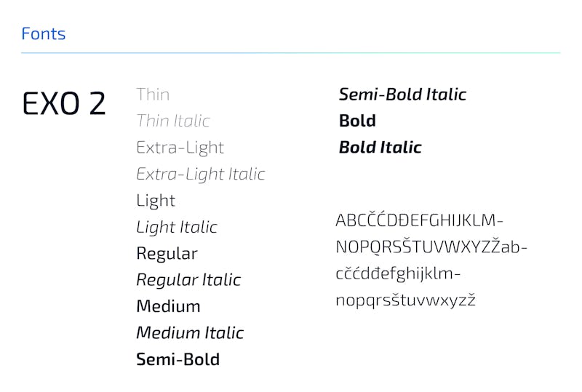Pick the Regular Italic style

pos(188,280)
